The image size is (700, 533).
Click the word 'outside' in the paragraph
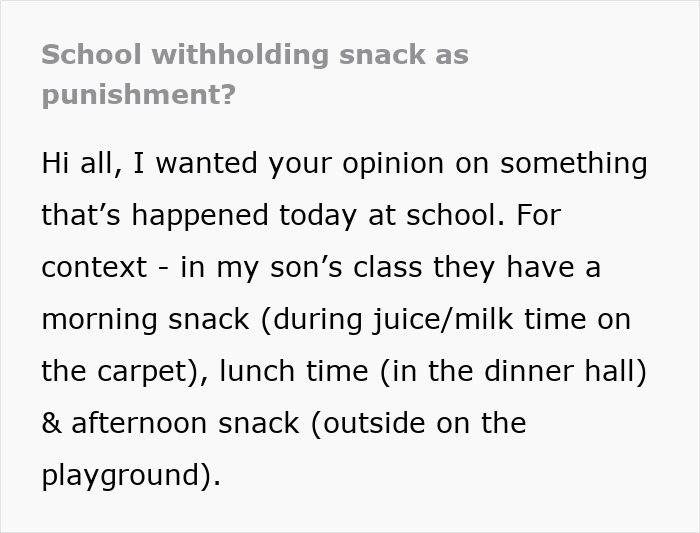click(377, 423)
